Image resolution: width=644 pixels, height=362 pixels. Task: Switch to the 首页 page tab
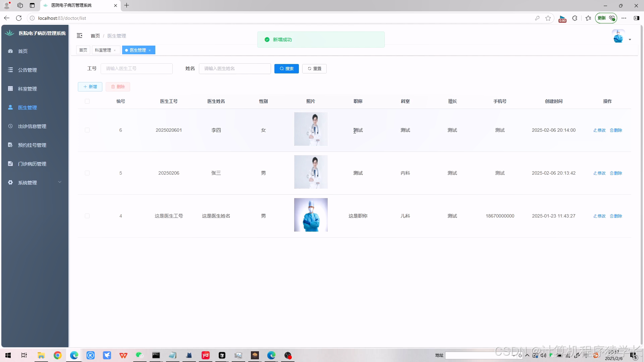[x=83, y=50]
